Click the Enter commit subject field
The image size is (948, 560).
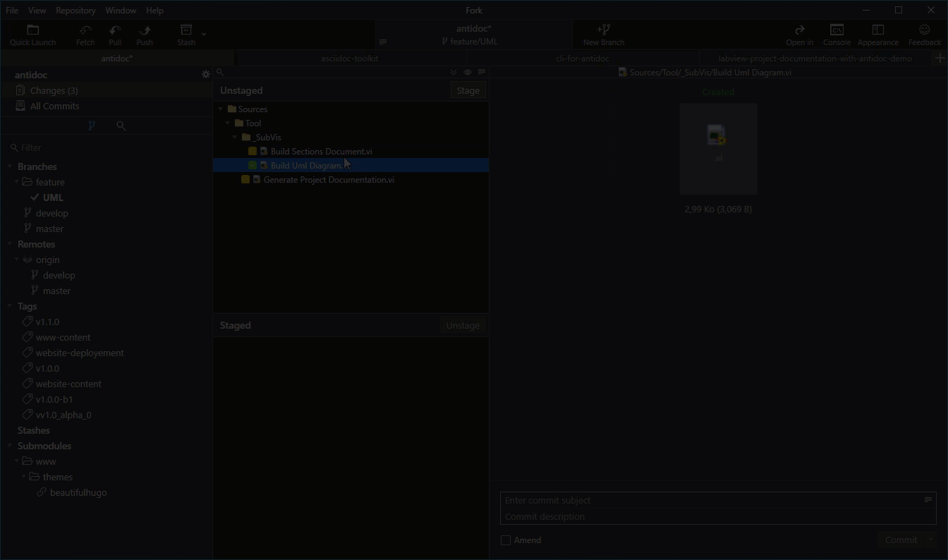(711, 500)
